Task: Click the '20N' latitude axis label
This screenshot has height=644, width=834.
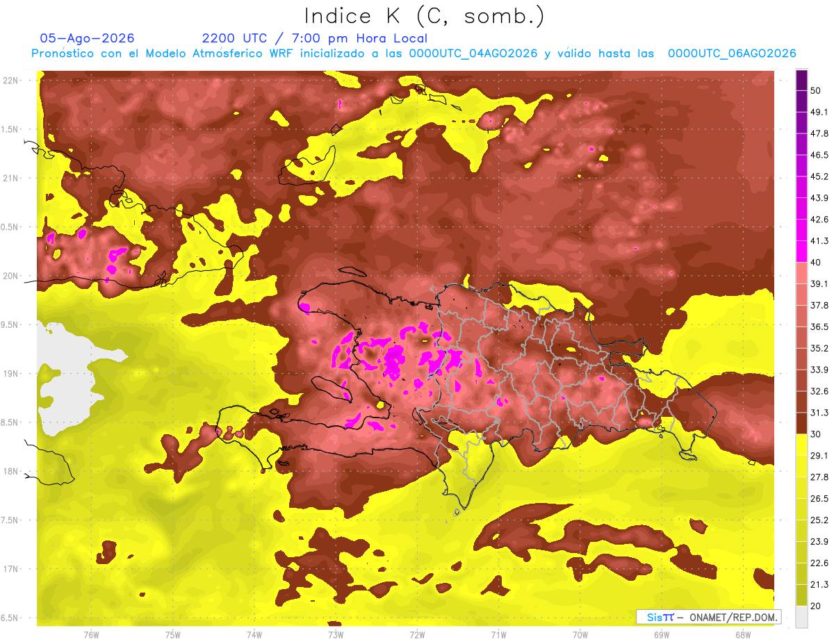Action: coord(10,276)
